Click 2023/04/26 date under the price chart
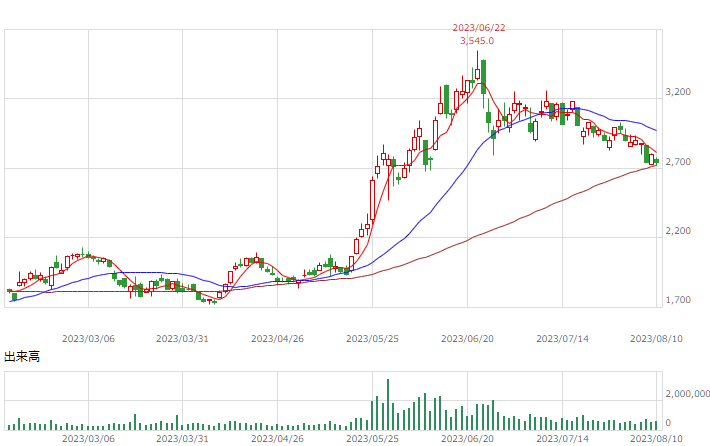Screen dimensions: 710x446 pos(278,339)
